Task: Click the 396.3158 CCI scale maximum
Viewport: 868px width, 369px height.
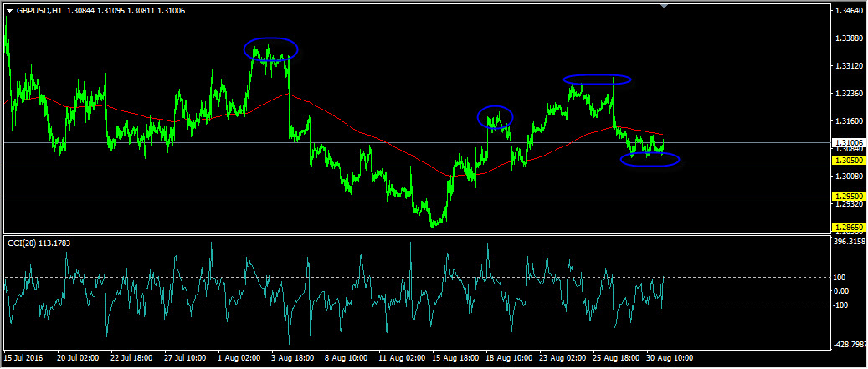Action: coord(851,243)
